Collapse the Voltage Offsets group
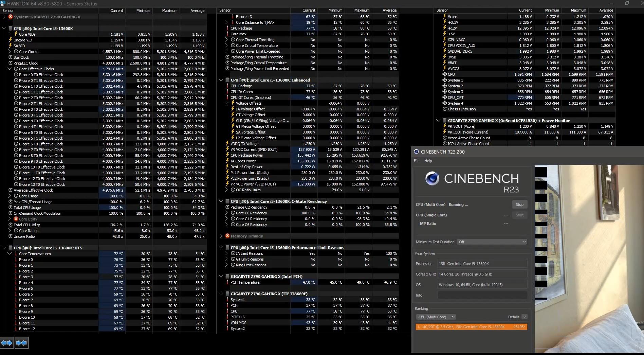The height and width of the screenshot is (355, 644). [226, 103]
